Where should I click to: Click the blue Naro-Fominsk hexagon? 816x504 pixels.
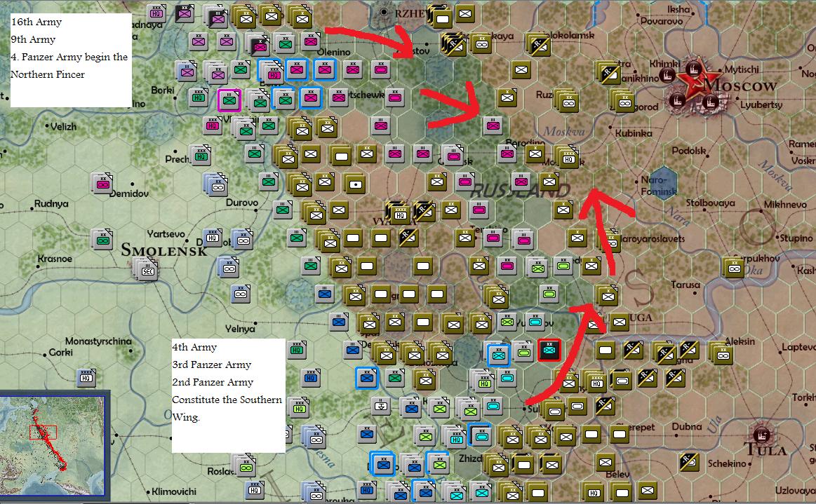coord(662,184)
